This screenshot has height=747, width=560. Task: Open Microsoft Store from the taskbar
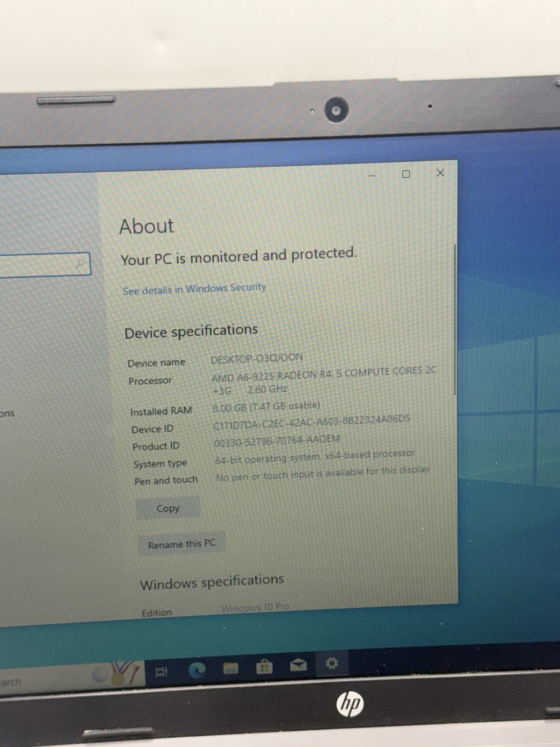(x=264, y=666)
